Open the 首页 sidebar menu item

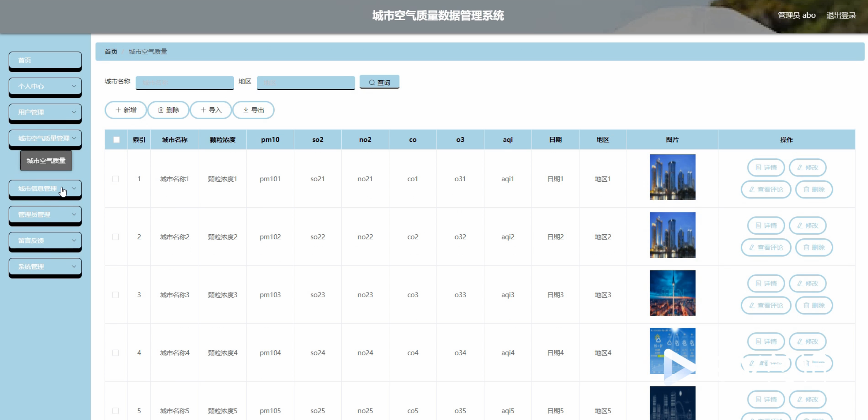click(x=45, y=60)
